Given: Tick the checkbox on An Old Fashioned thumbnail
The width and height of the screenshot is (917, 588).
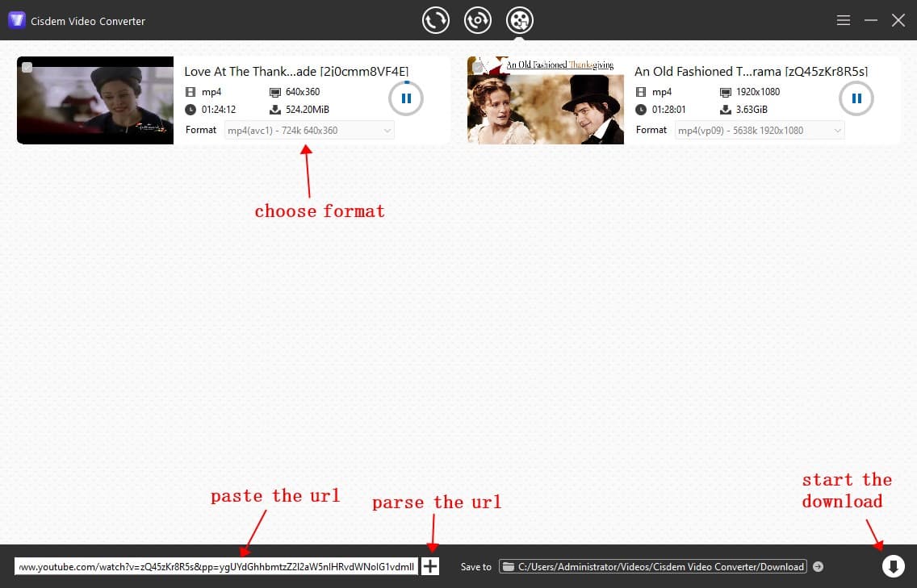Looking at the screenshot, I should tap(477, 67).
